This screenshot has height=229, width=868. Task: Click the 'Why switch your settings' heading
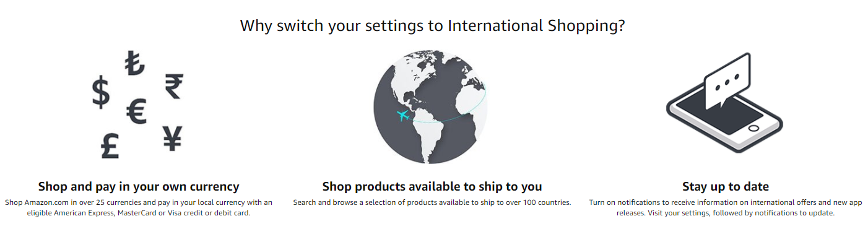pos(433,26)
